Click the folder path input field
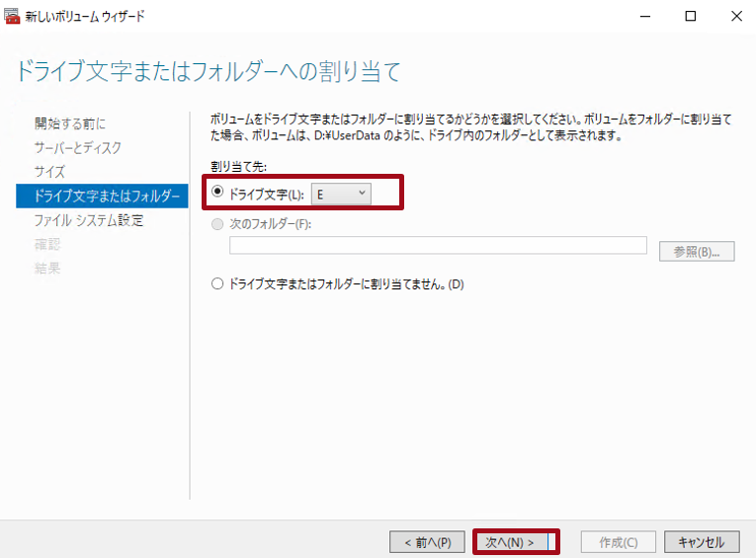The width and height of the screenshot is (756, 558). 438,245
